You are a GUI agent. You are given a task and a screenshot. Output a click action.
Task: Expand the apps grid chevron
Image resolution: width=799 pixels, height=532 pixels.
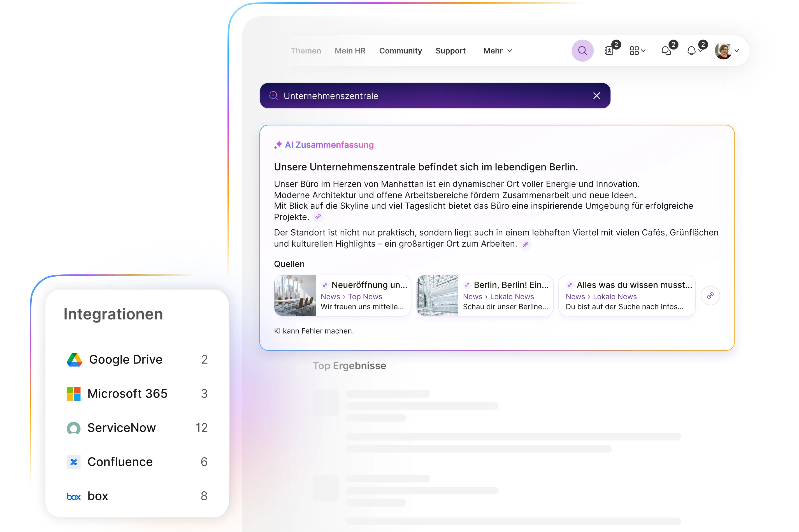click(x=643, y=51)
